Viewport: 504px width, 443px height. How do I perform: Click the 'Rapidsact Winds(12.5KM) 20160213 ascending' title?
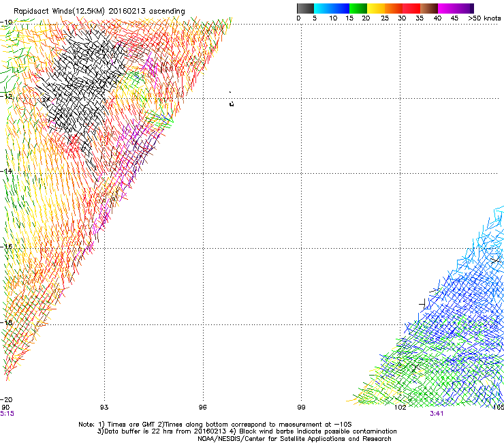point(99,12)
